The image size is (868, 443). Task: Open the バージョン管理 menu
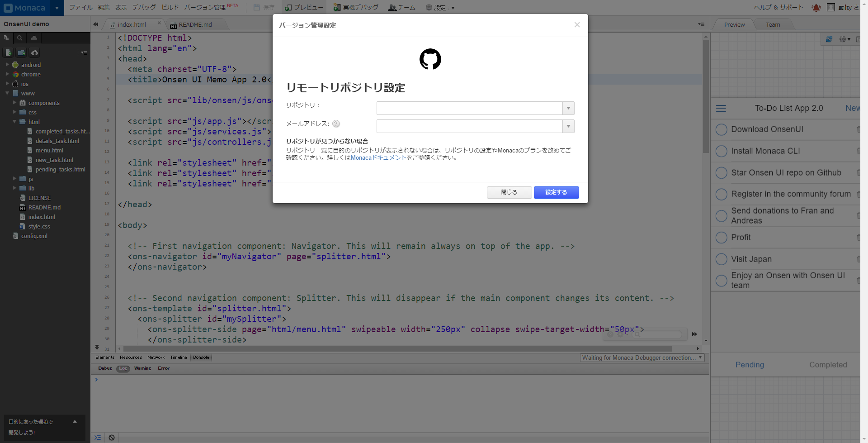point(211,8)
